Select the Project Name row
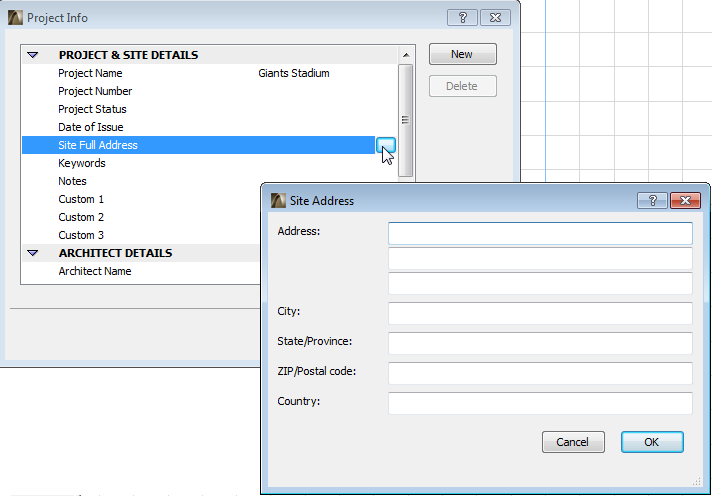Viewport: 712px width, 496px height. [210, 73]
